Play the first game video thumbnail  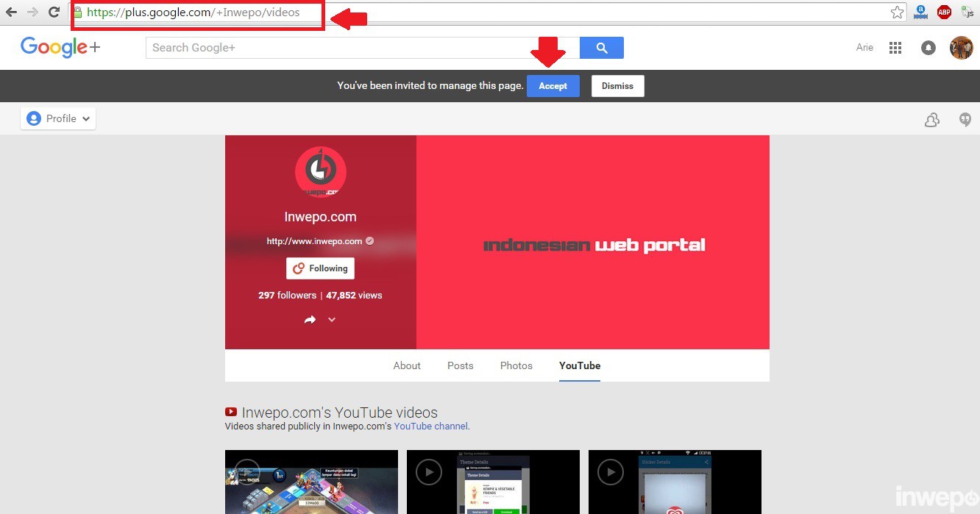311,482
